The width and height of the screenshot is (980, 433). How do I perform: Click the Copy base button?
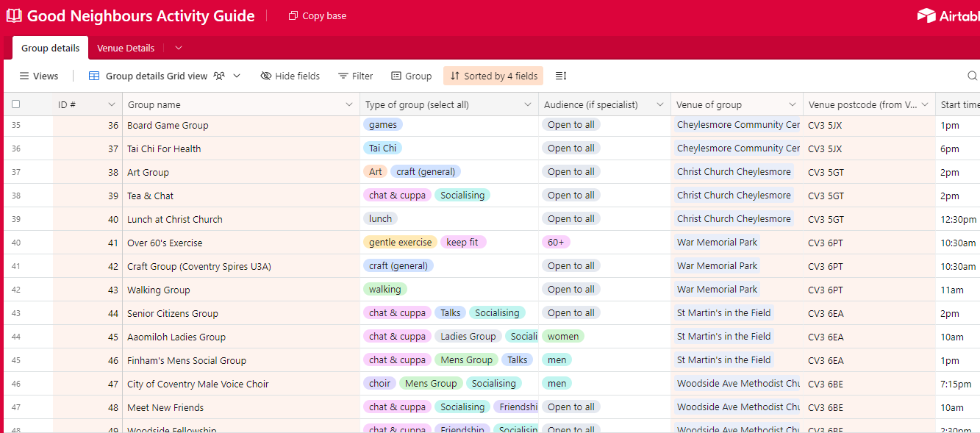coord(318,16)
